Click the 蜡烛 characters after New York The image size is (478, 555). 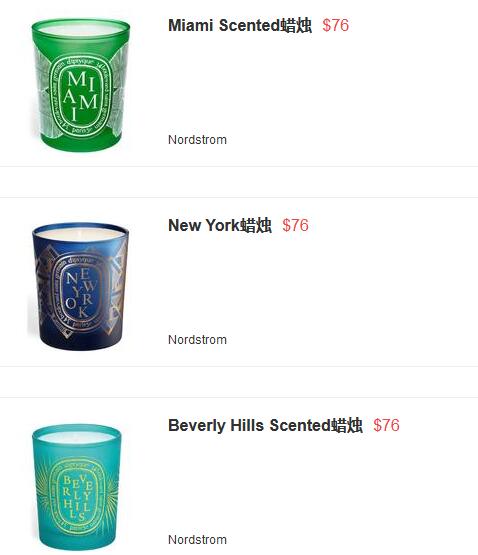[x=256, y=225]
